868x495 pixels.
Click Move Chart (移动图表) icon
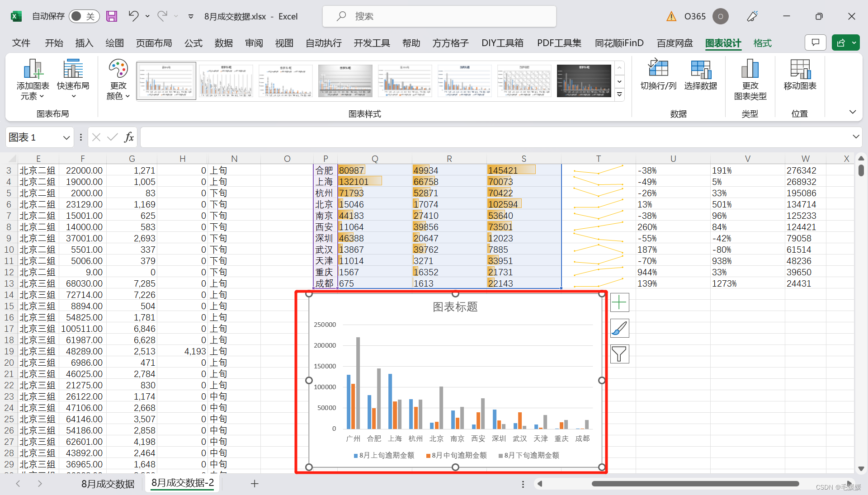pyautogui.click(x=800, y=75)
